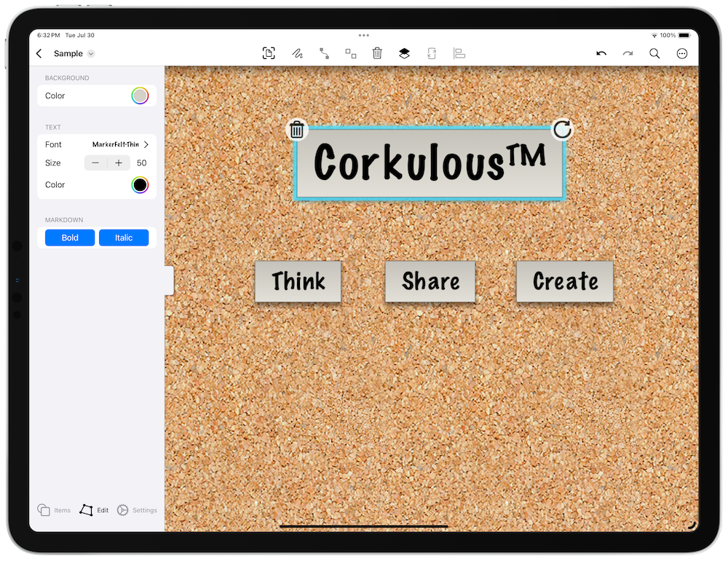Select the connector line tool
The height and width of the screenshot is (561, 728).
pos(324,53)
